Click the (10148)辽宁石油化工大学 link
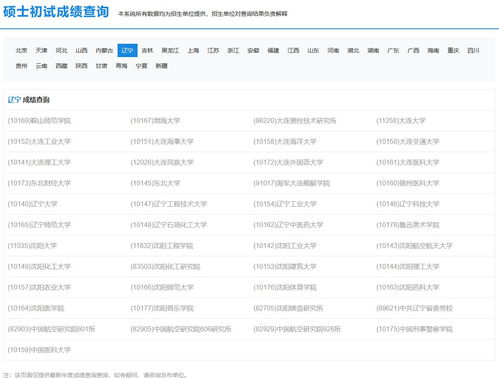The height and width of the screenshot is (378, 499). click(x=169, y=225)
